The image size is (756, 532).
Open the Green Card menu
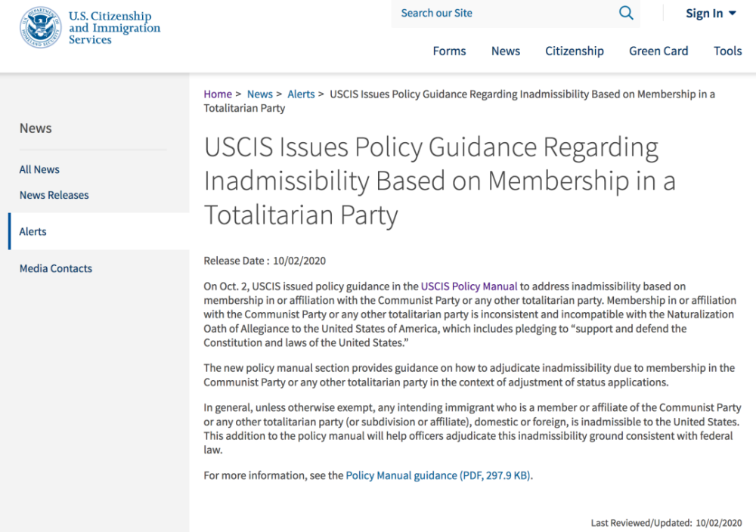(x=658, y=51)
